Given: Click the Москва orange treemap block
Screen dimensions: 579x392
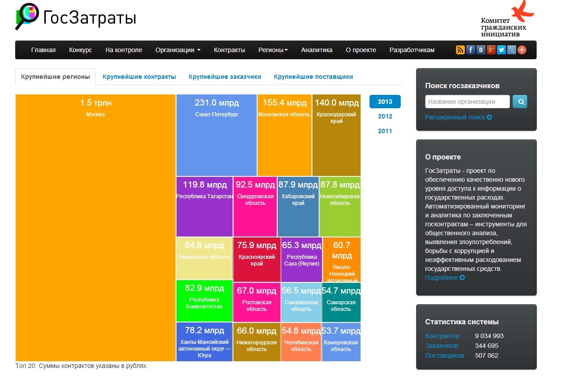Looking at the screenshot, I should point(95,227).
